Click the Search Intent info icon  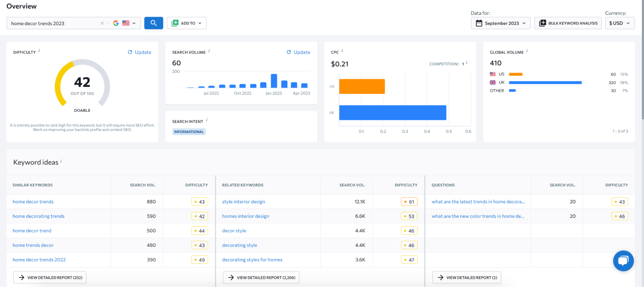(x=207, y=120)
